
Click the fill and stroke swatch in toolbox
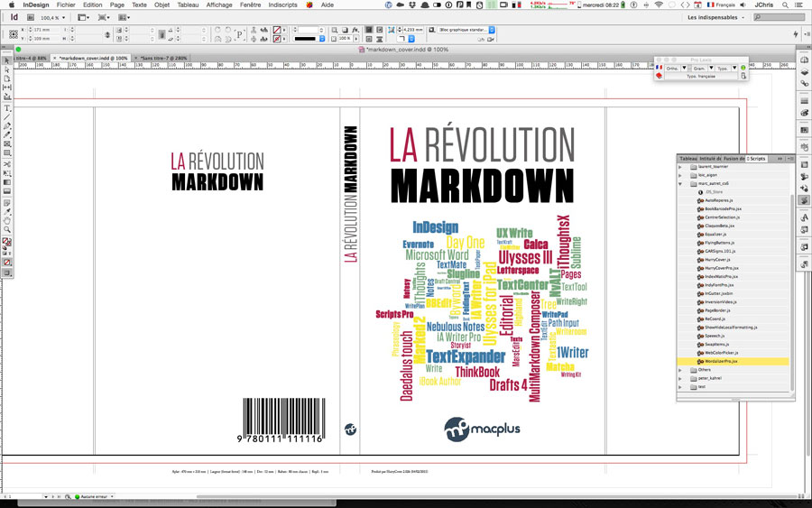[x=6, y=242]
